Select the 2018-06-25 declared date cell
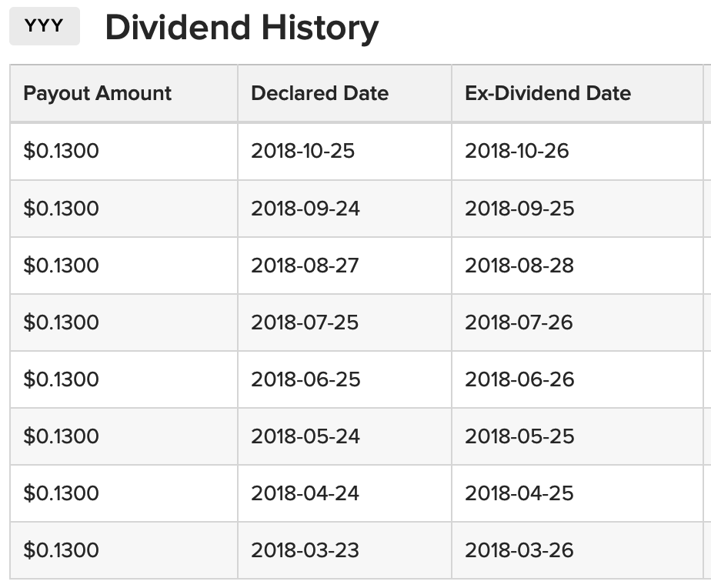This screenshot has height=588, width=711. coord(305,379)
